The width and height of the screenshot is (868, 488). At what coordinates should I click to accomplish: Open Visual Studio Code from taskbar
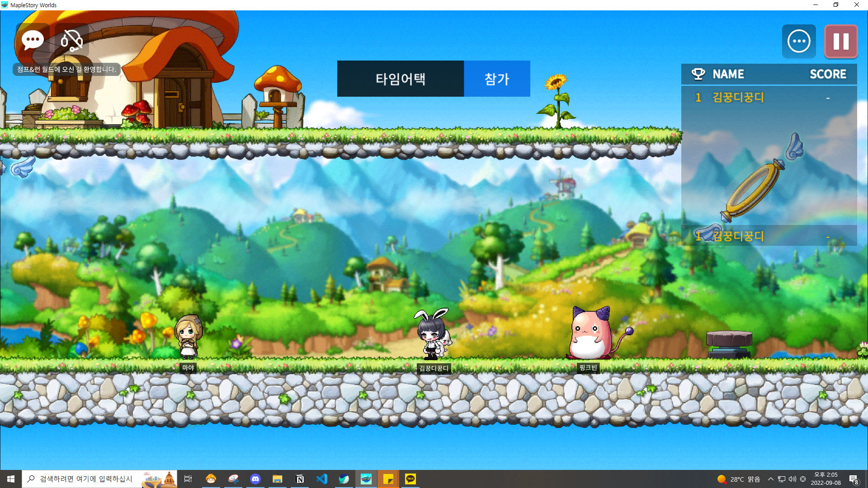click(x=322, y=479)
